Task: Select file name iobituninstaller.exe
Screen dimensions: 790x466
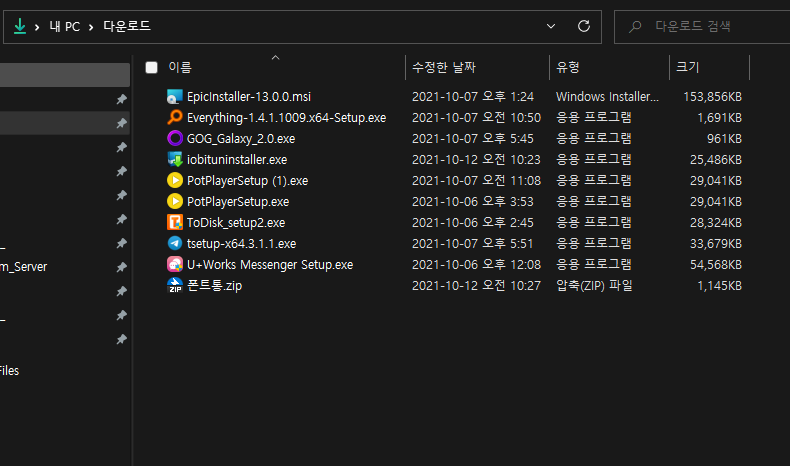Action: tap(237, 160)
